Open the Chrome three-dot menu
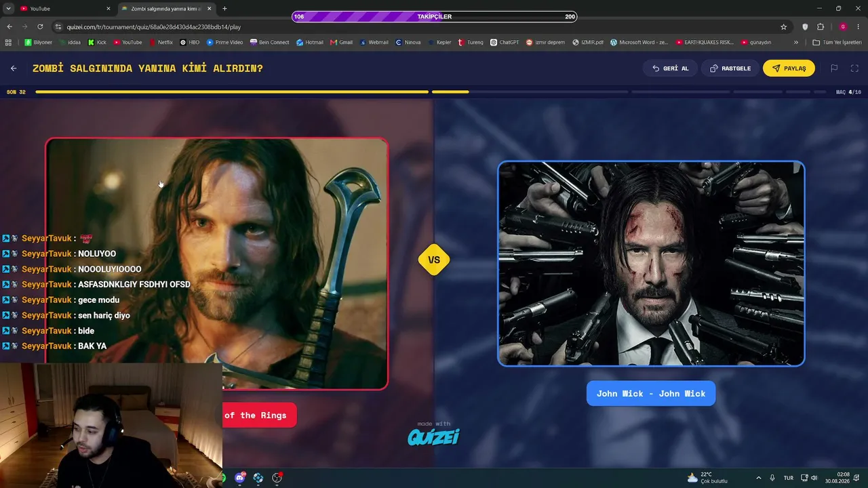The image size is (868, 488). (x=859, y=27)
